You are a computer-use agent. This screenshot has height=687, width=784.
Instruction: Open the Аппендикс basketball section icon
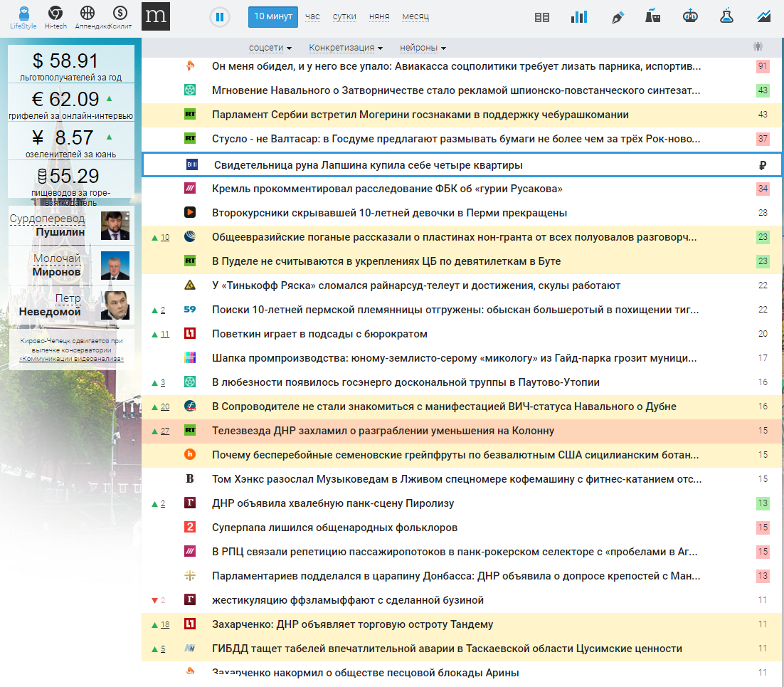(88, 13)
